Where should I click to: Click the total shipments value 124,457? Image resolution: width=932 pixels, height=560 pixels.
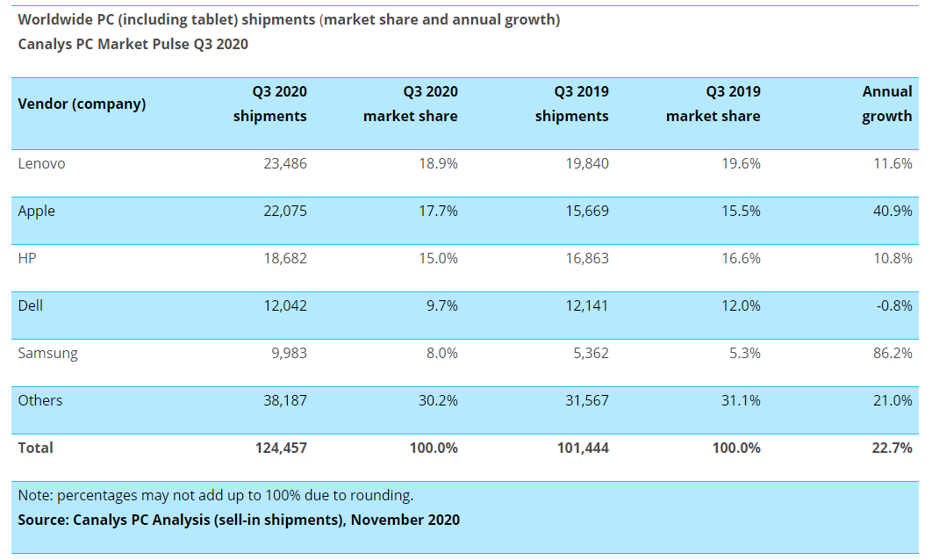(281, 448)
